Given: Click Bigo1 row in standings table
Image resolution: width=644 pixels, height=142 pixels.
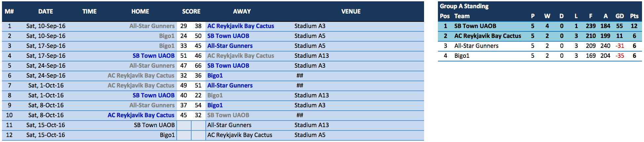Looking at the screenshot, I should tap(540, 56).
